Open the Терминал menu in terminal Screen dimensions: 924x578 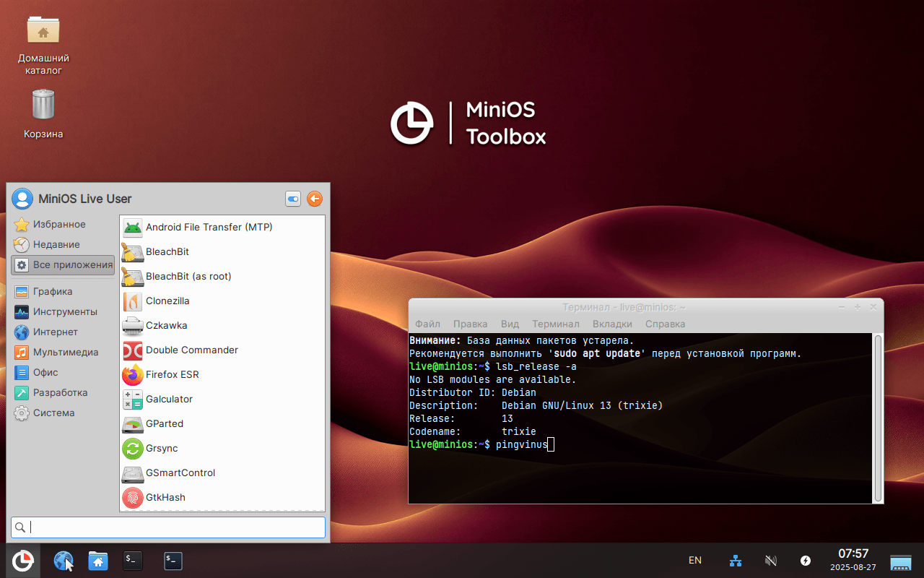pos(555,324)
